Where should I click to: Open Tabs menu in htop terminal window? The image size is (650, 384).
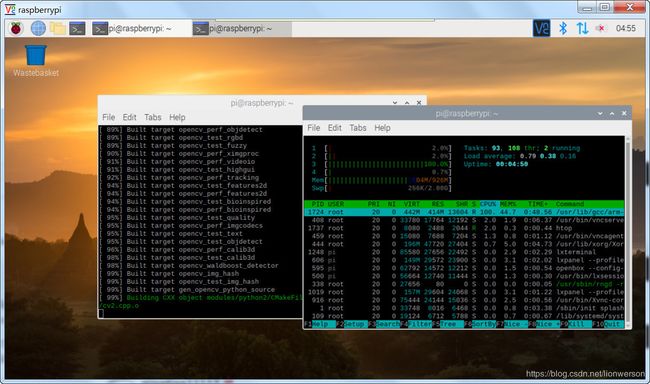[358, 128]
